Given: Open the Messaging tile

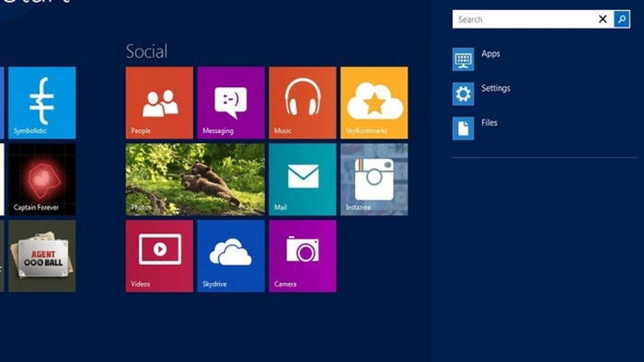Looking at the screenshot, I should [x=231, y=102].
